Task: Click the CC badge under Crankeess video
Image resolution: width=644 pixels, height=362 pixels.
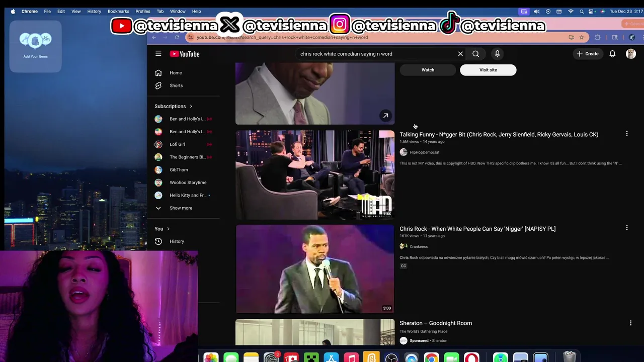Action: pyautogui.click(x=403, y=266)
